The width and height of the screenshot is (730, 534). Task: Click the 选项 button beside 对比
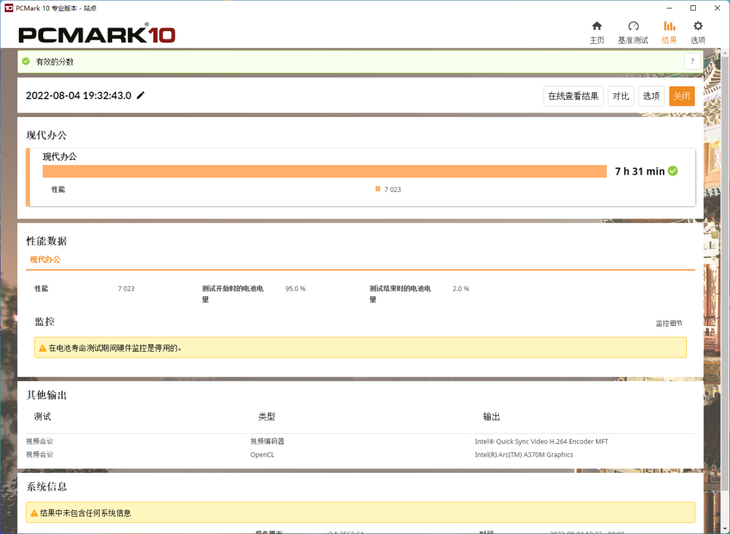651,96
